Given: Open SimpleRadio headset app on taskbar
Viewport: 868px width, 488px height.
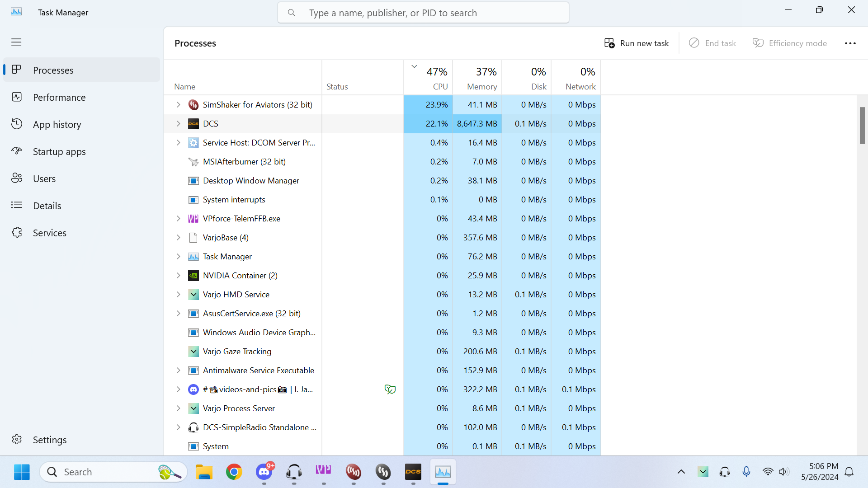Looking at the screenshot, I should point(294,472).
